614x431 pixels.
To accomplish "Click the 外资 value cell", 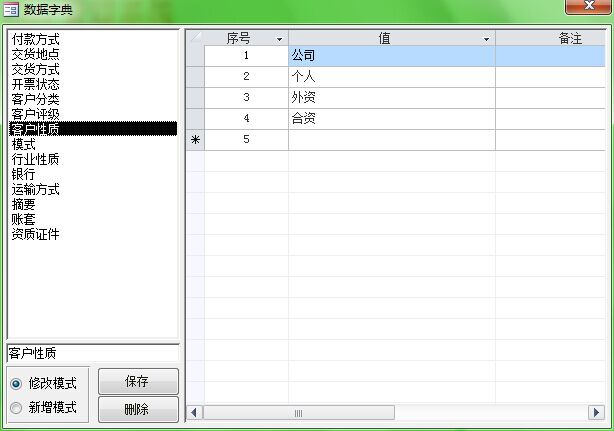I will coord(392,98).
